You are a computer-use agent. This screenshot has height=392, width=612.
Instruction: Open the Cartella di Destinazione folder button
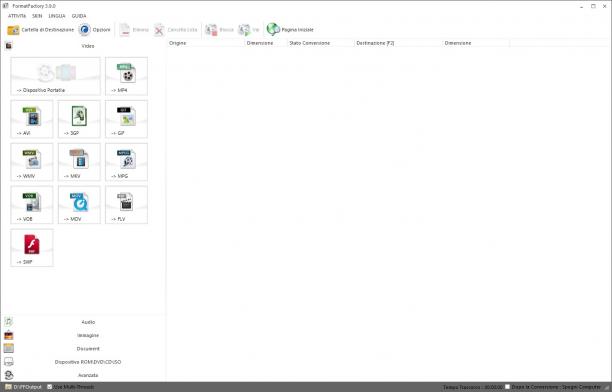coord(41,30)
